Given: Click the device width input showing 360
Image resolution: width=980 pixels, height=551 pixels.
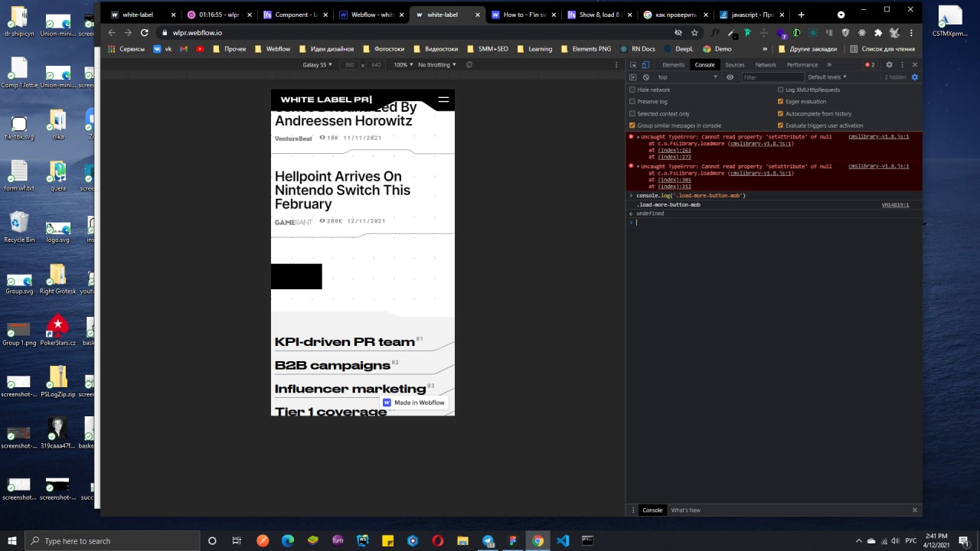Looking at the screenshot, I should (350, 65).
